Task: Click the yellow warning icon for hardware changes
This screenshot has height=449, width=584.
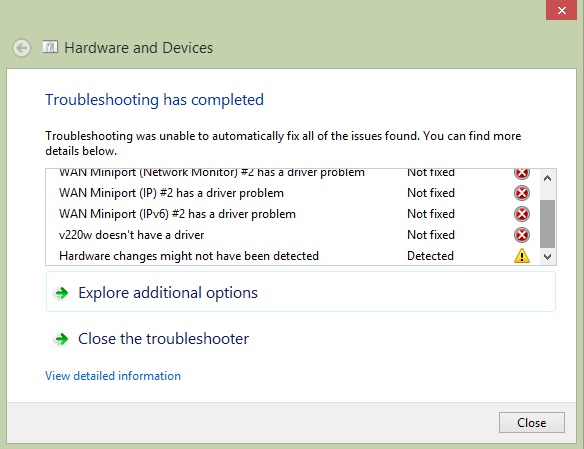Action: [521, 256]
